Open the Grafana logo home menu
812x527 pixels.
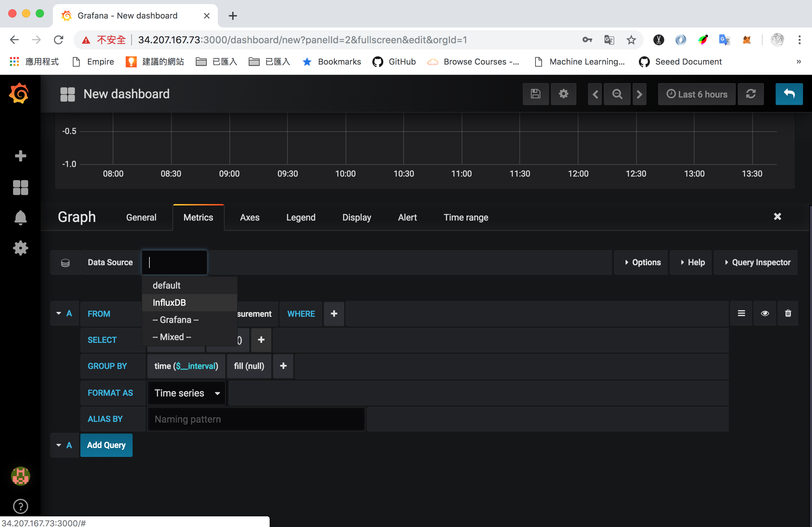tap(19, 93)
